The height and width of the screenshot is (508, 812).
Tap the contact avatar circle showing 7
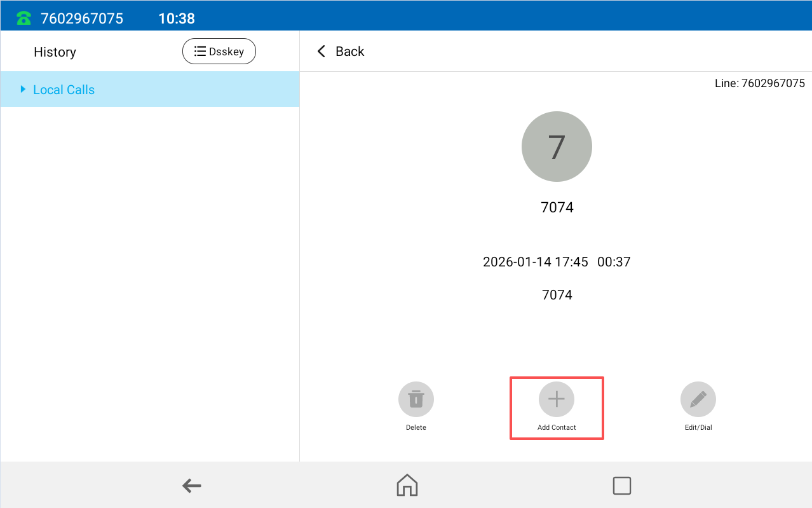(x=557, y=147)
